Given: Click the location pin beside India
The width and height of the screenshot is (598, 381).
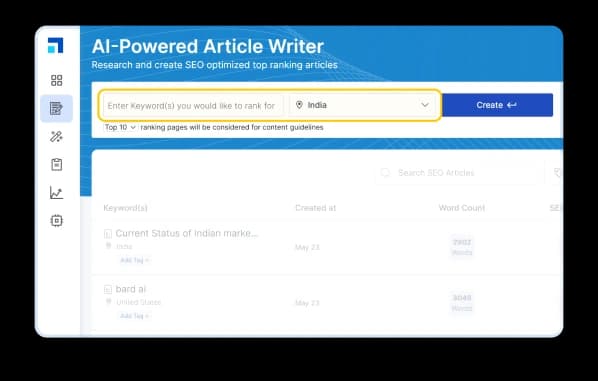Looking at the screenshot, I should click(299, 105).
